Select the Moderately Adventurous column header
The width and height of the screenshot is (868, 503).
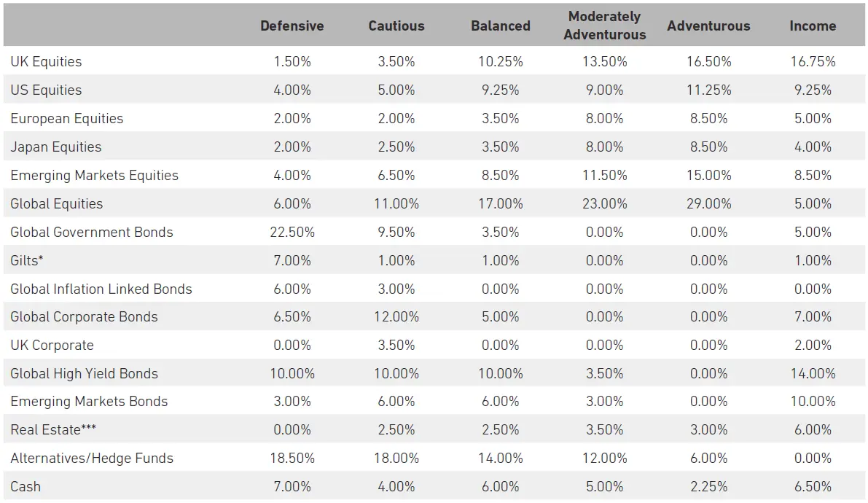(x=604, y=26)
